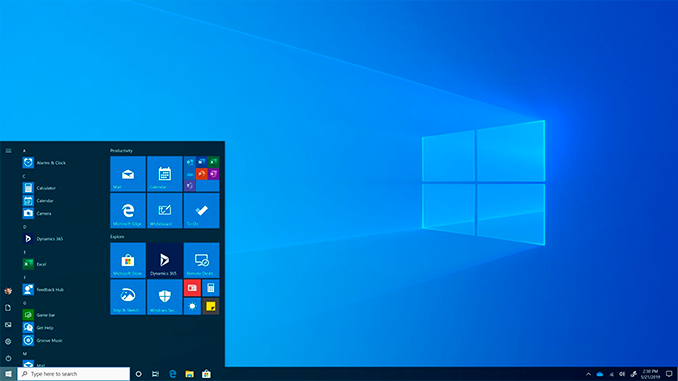Open the To-Do tile
The width and height of the screenshot is (678, 381).
(201, 211)
